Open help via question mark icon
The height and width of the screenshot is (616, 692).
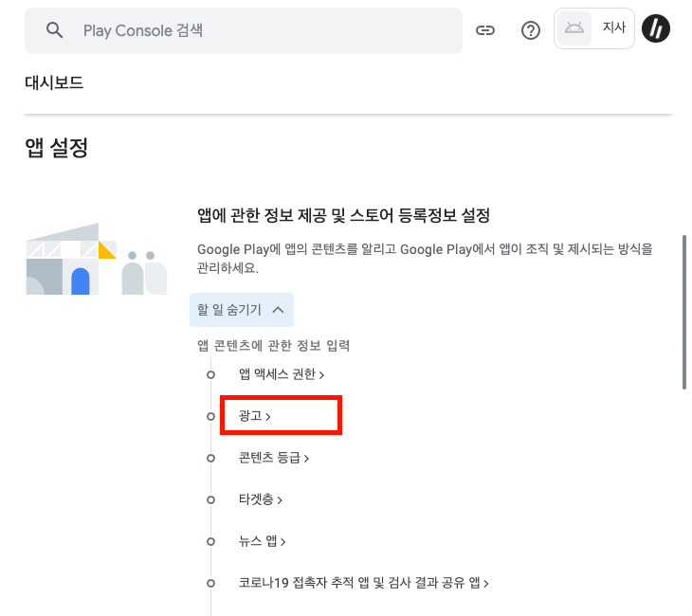pos(531,30)
